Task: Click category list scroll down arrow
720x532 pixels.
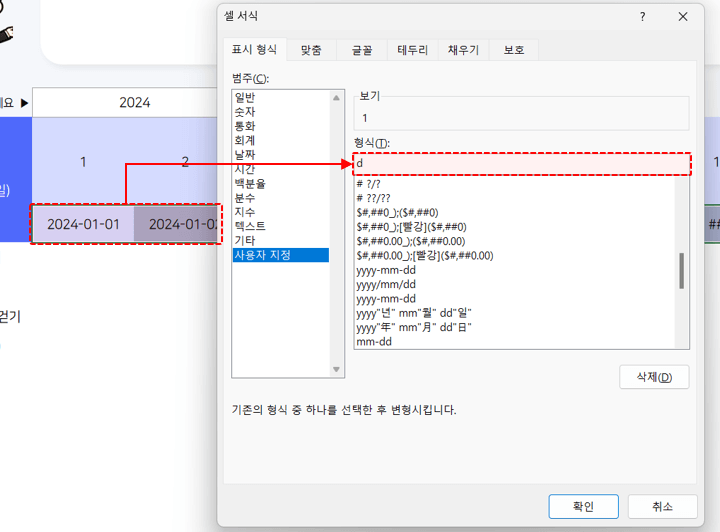Action: 336,370
